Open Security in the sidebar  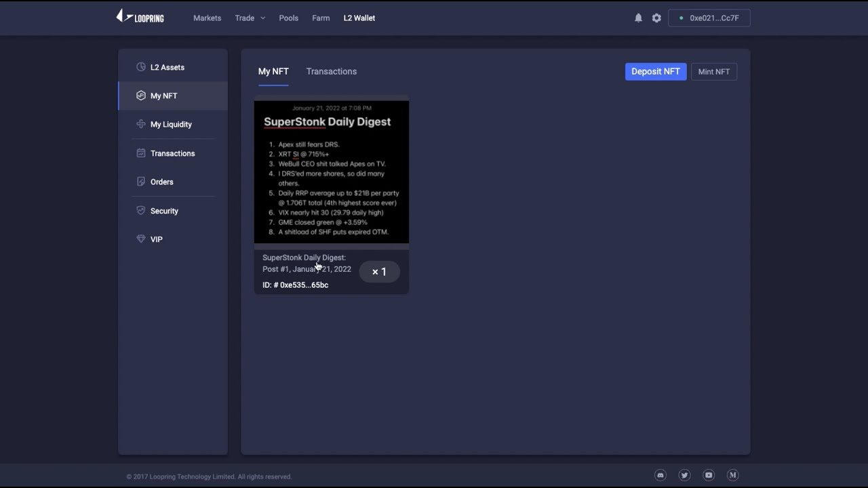(x=173, y=211)
